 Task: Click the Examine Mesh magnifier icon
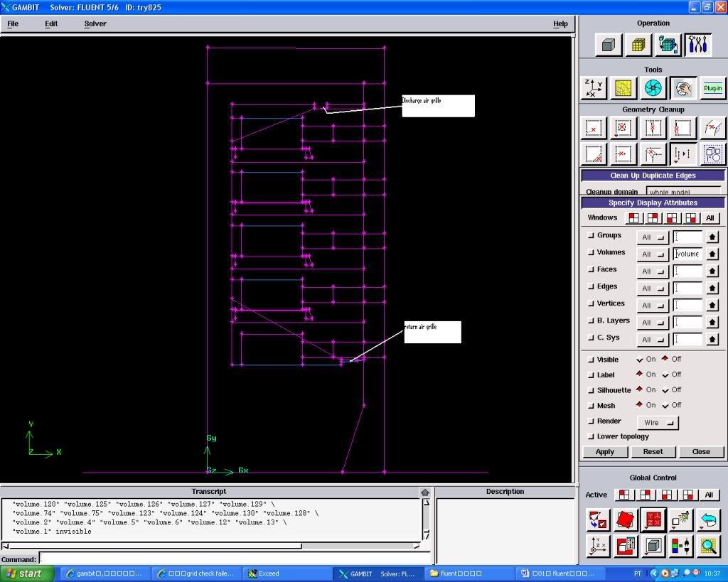708,546
